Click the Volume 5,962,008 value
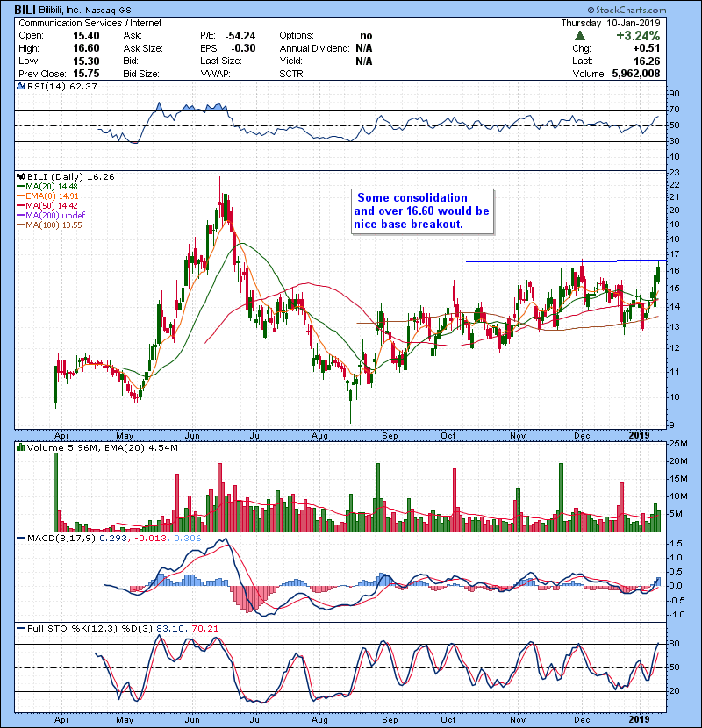Viewport: 702px width, 728px height. tap(635, 74)
